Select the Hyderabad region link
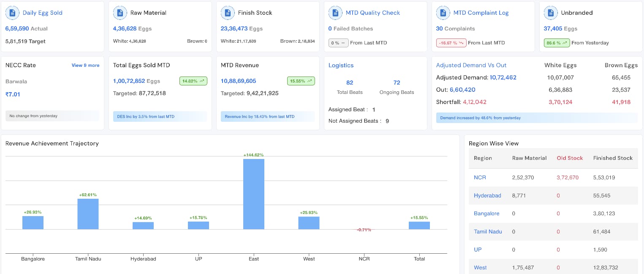Viewport: 644px width, 274px height. [x=487, y=195]
